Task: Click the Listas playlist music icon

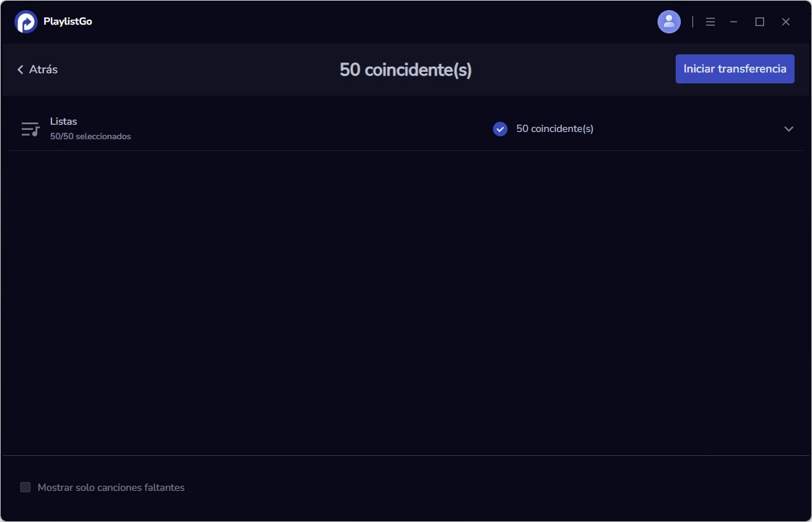Action: [x=30, y=129]
